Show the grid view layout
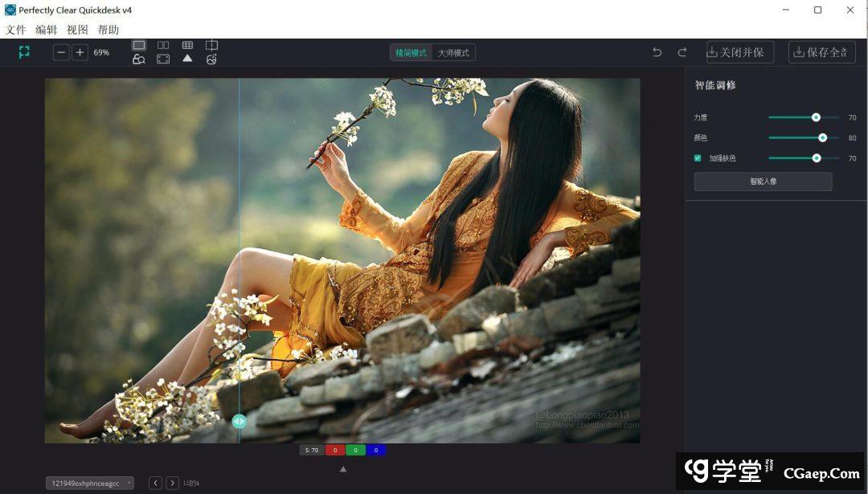 pyautogui.click(x=187, y=46)
